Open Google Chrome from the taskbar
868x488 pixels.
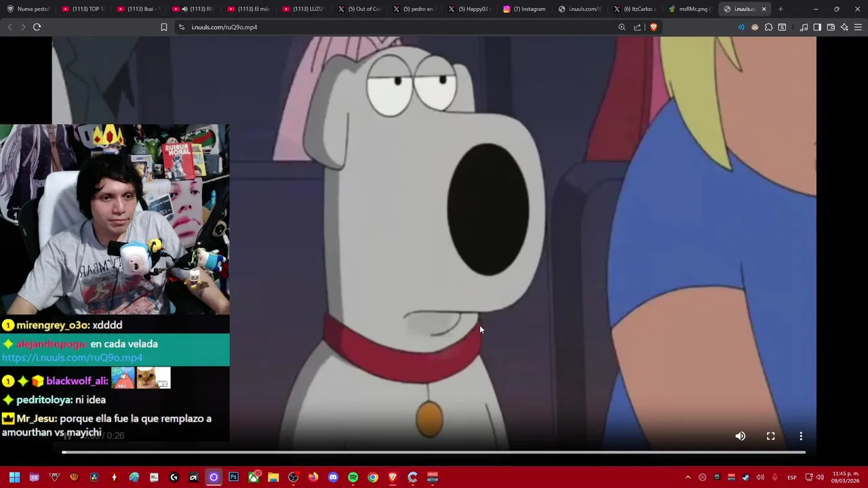372,477
